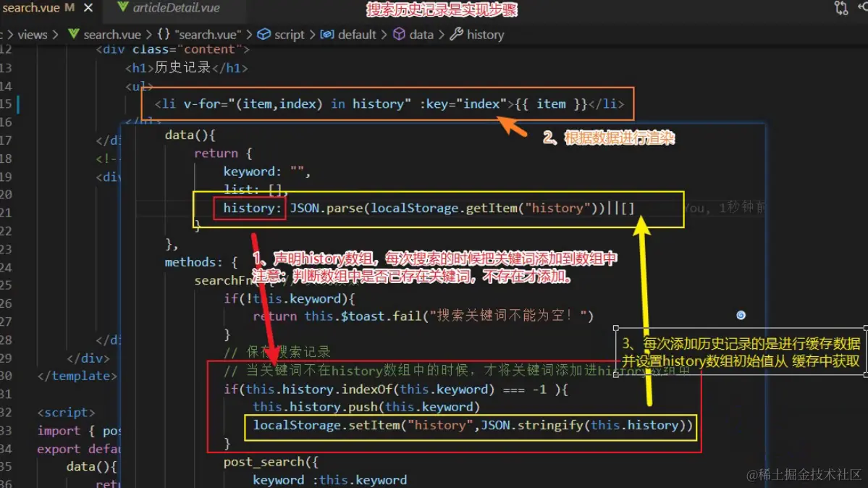Click the div class="content" line
The height and width of the screenshot is (488, 868).
[172, 50]
